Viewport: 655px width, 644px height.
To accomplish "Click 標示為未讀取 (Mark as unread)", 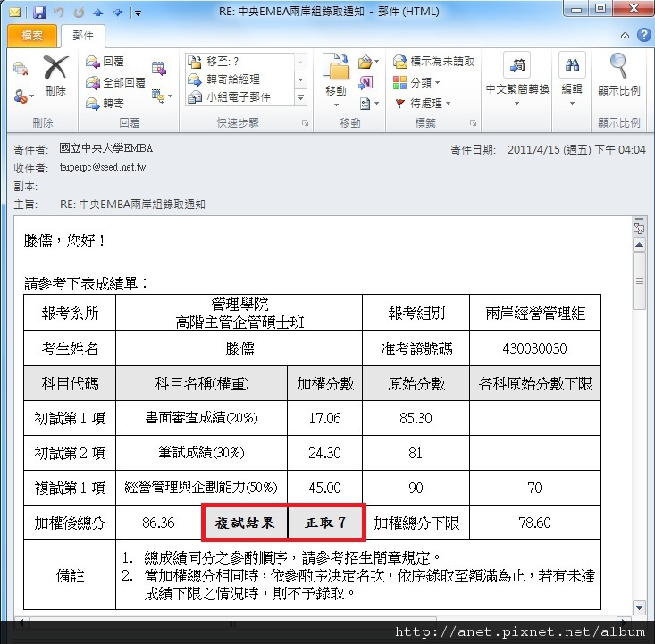I will (433, 62).
